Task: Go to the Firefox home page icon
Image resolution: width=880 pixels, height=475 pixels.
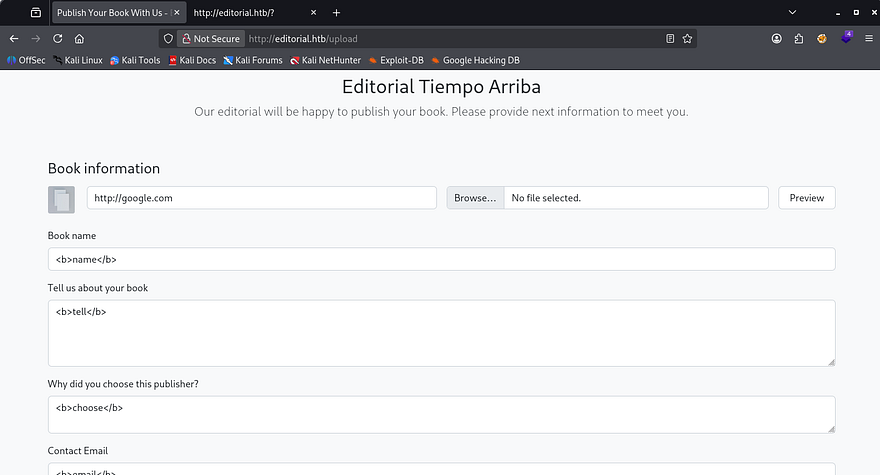Action: coord(79,39)
